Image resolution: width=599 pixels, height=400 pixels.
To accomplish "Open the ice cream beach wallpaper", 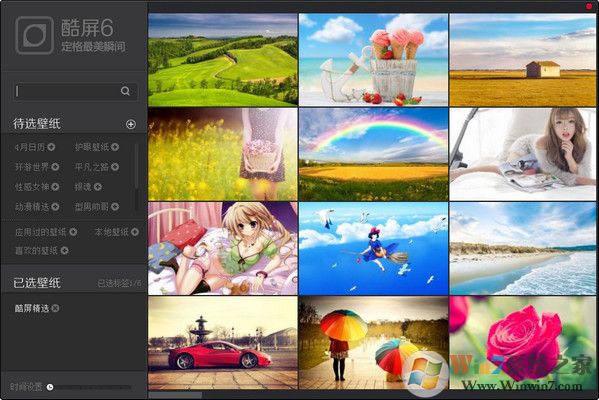I will tap(373, 60).
